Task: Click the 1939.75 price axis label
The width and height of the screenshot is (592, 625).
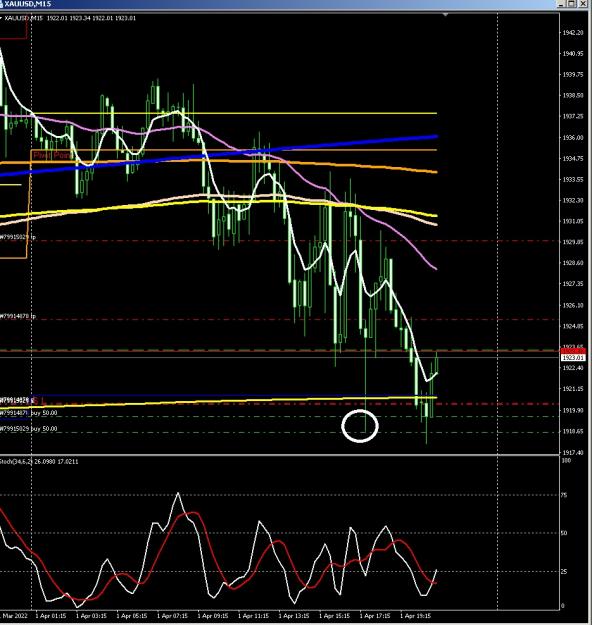Action: (x=573, y=75)
